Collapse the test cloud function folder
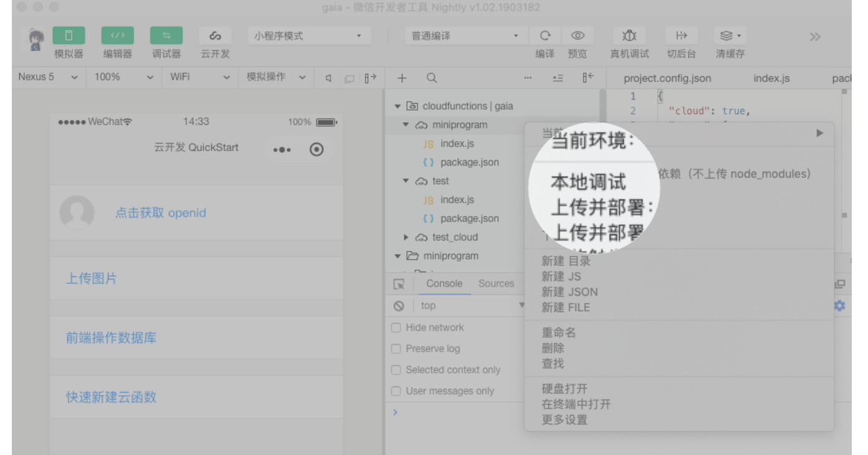The height and width of the screenshot is (455, 868). pos(406,181)
